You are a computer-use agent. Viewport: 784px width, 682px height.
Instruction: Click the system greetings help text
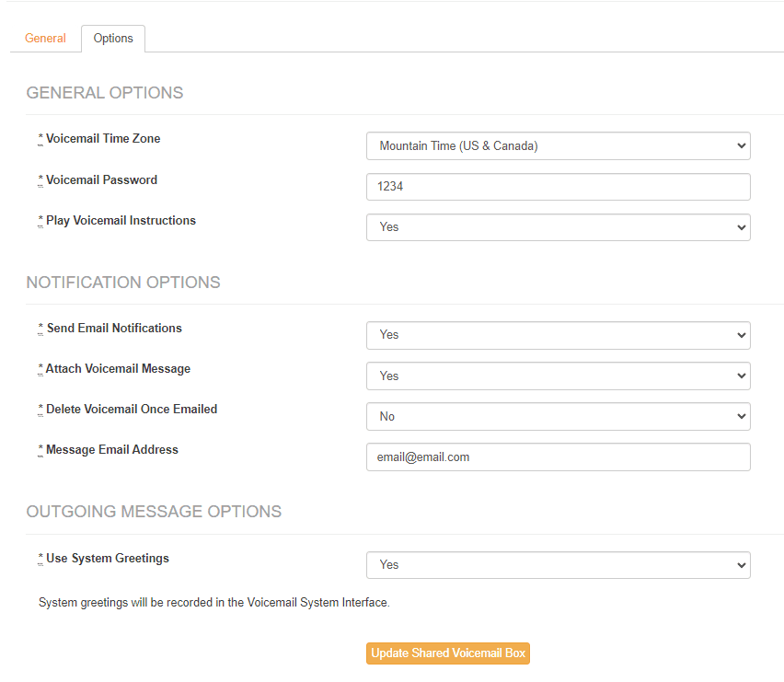pyautogui.click(x=214, y=603)
